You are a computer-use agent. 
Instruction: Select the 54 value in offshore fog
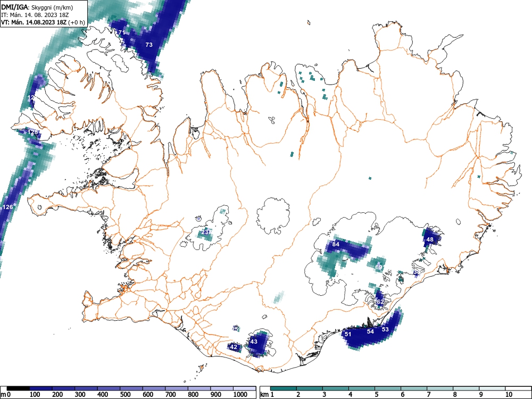370,331
